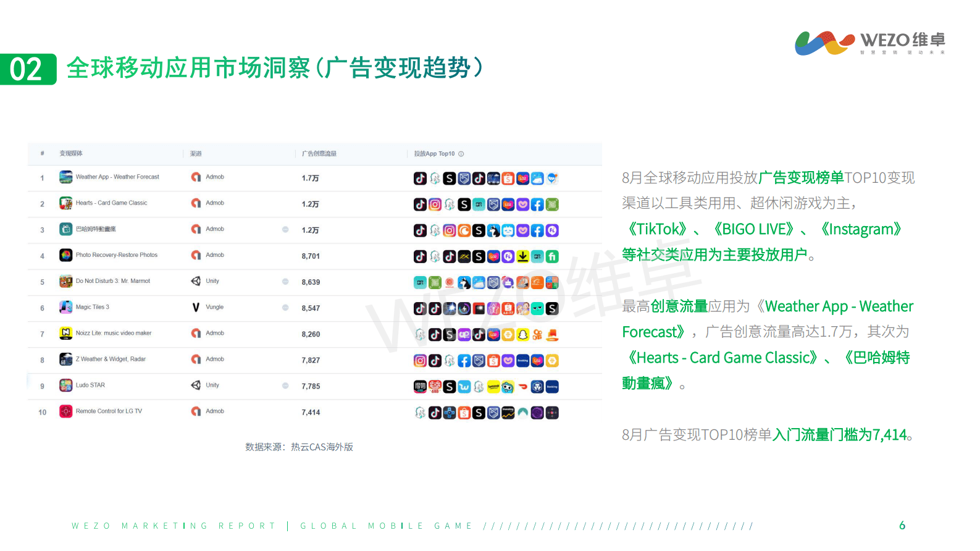Click the text Noizz Lite: music video maker
This screenshot has height=551, width=980.
click(114, 333)
